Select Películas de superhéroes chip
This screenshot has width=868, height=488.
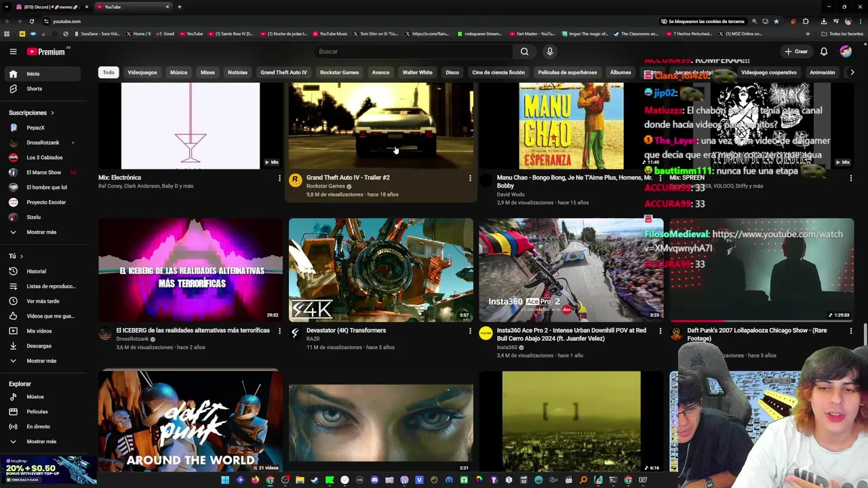coord(568,73)
